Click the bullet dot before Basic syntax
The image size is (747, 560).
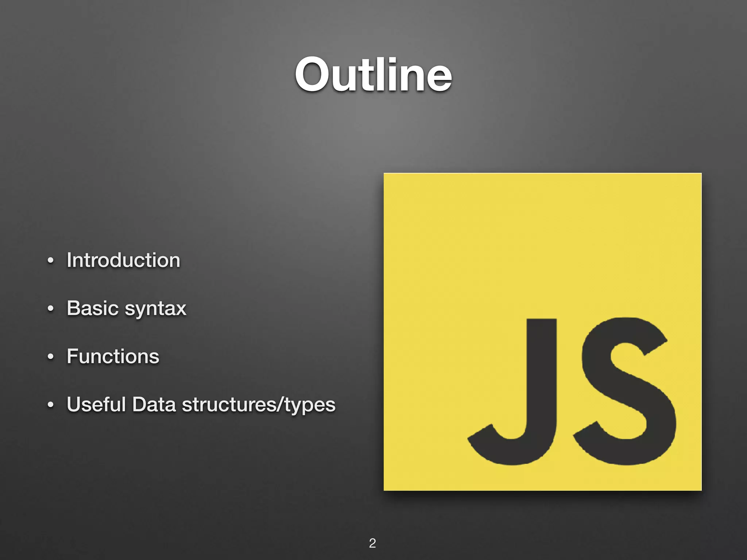pos(51,309)
